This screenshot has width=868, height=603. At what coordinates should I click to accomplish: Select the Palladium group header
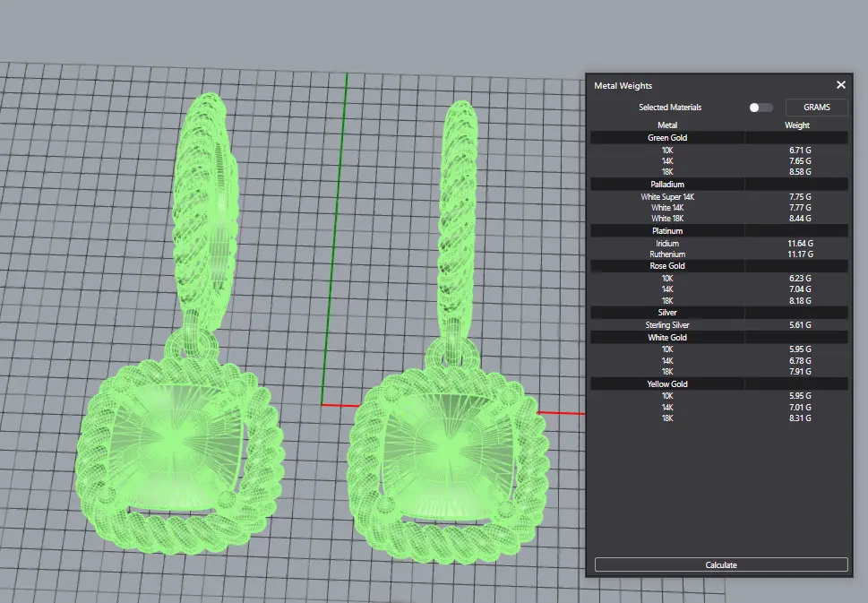667,185
